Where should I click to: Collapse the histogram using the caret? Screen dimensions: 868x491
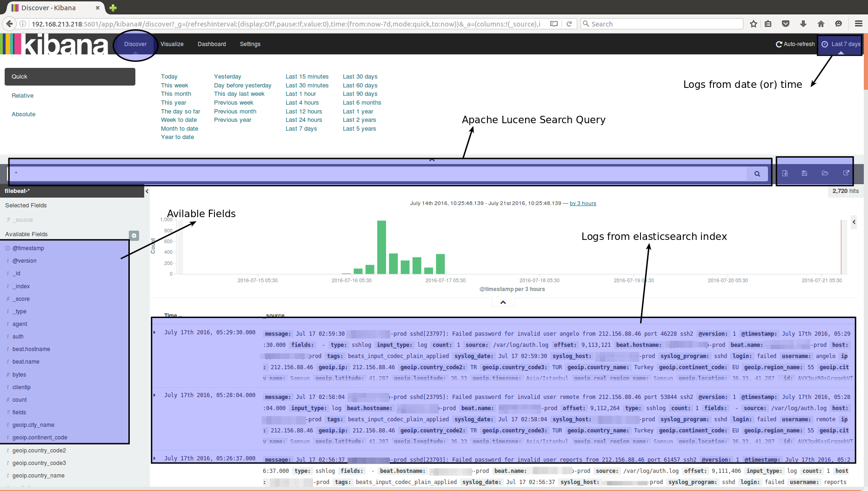tap(503, 302)
